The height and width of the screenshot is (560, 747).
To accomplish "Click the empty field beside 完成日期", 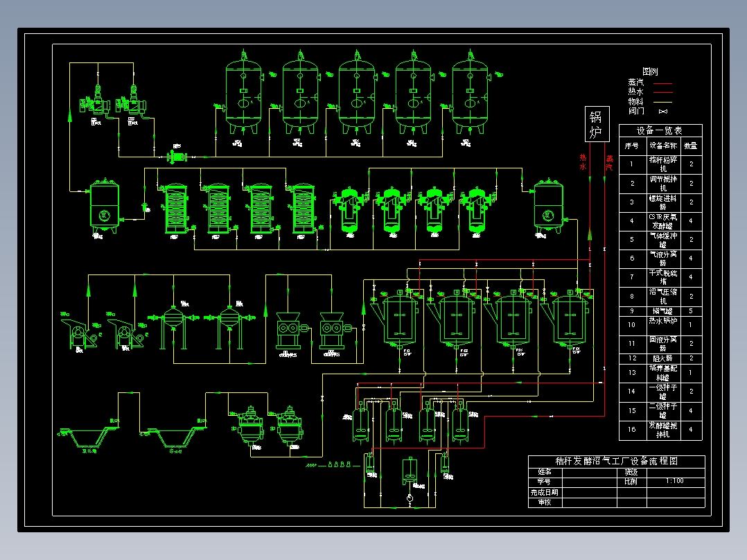I will point(590,493).
